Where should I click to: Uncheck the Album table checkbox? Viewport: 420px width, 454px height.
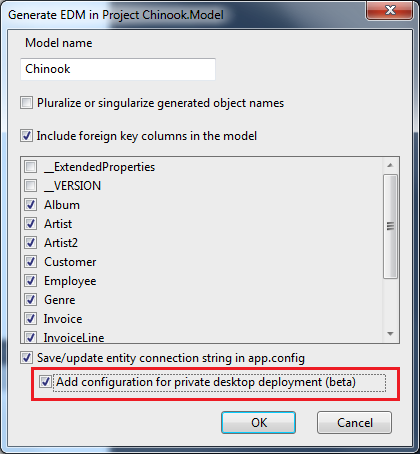pyautogui.click(x=31, y=204)
